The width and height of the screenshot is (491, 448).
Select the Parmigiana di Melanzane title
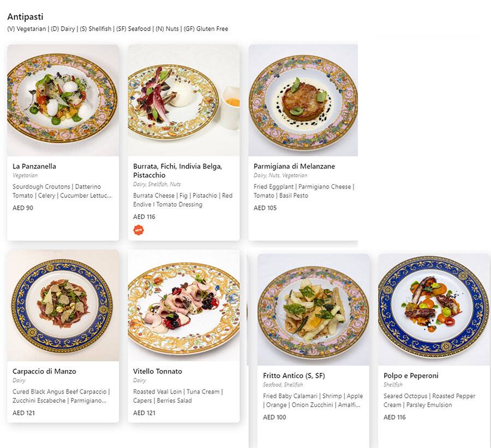[294, 166]
